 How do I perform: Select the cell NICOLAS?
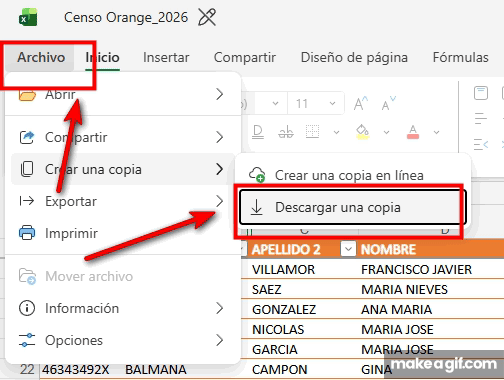coord(278,329)
